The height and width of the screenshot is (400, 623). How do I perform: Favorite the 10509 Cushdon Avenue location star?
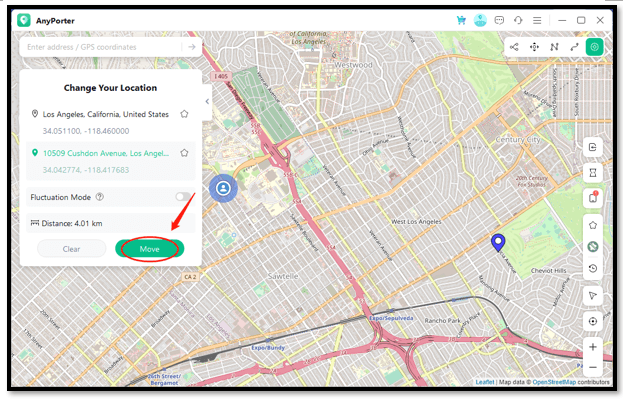pos(184,153)
